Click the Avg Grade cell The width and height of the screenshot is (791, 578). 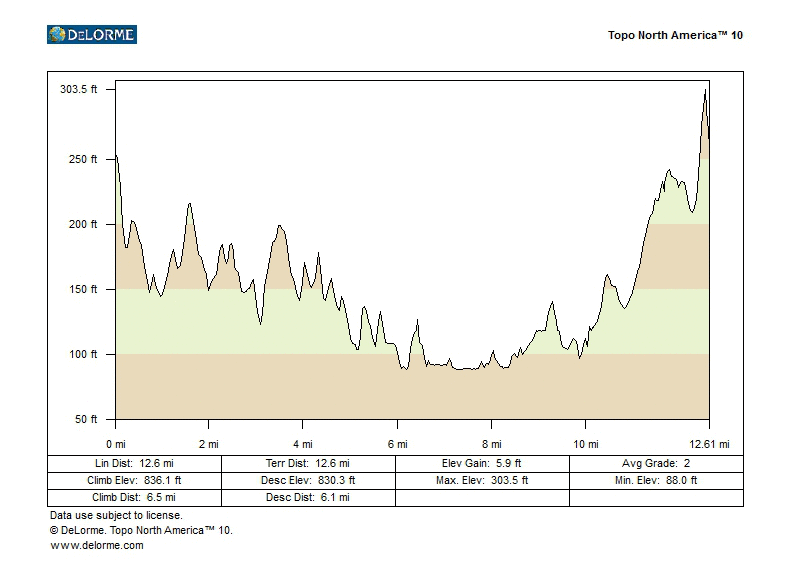656,464
